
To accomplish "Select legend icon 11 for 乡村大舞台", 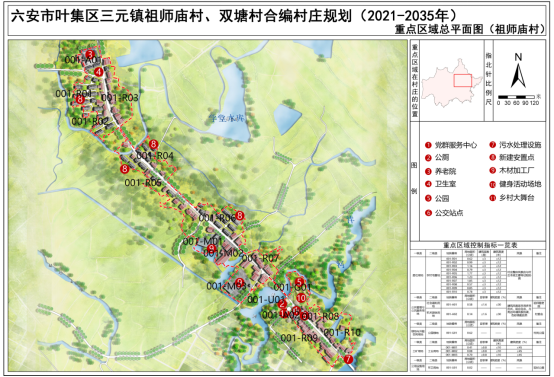I will coord(493,198).
